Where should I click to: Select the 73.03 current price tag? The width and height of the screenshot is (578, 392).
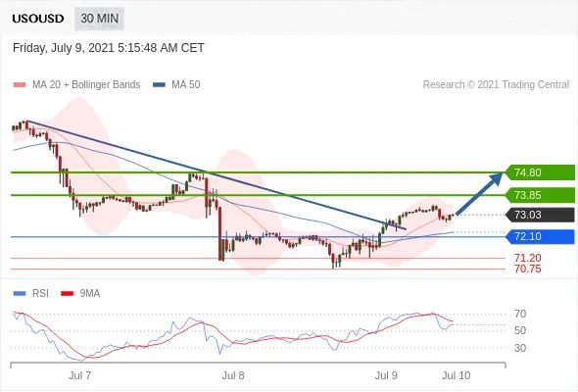pyautogui.click(x=540, y=215)
